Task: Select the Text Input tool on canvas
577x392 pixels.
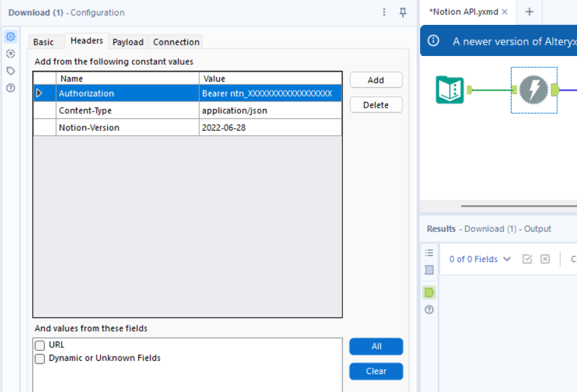Action: click(x=449, y=90)
